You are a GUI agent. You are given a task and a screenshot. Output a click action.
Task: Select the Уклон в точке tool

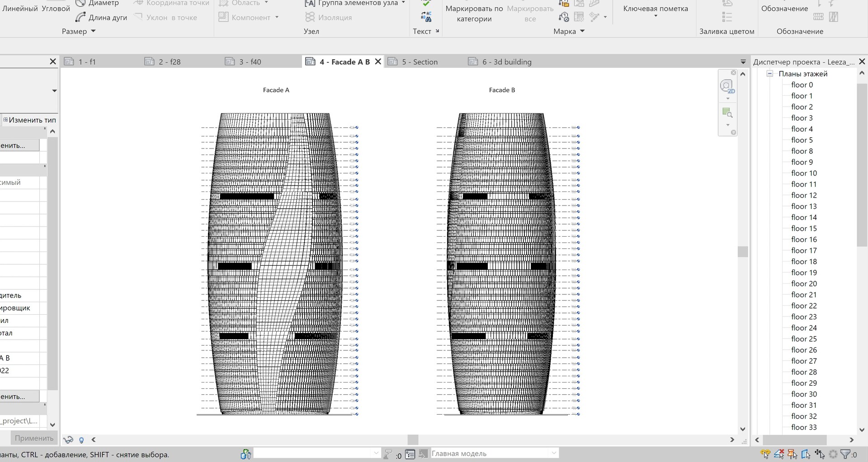(168, 17)
